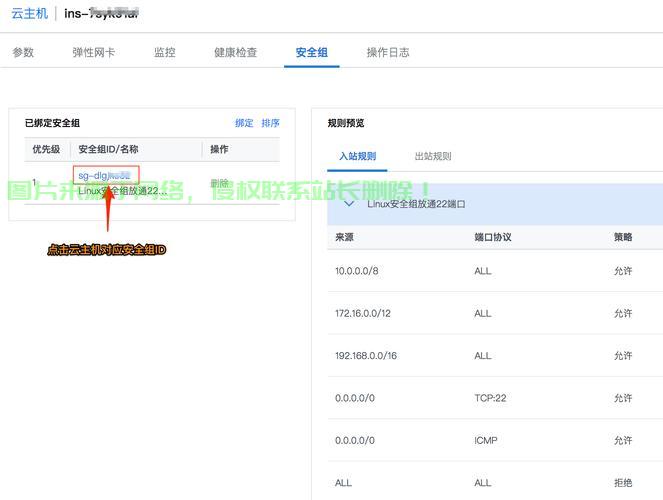This screenshot has width=663, height=500.
Task: Click the 排序 link
Action: (x=270, y=123)
